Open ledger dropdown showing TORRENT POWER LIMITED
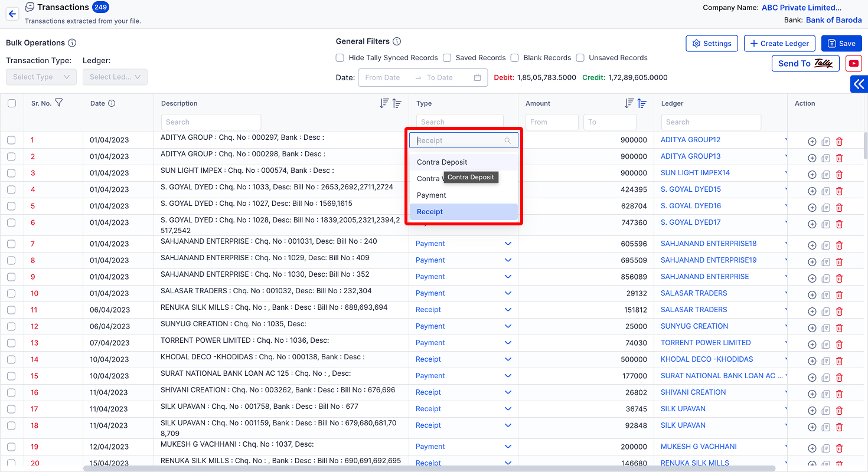Viewport: 868px width, 472px height. pos(723,343)
